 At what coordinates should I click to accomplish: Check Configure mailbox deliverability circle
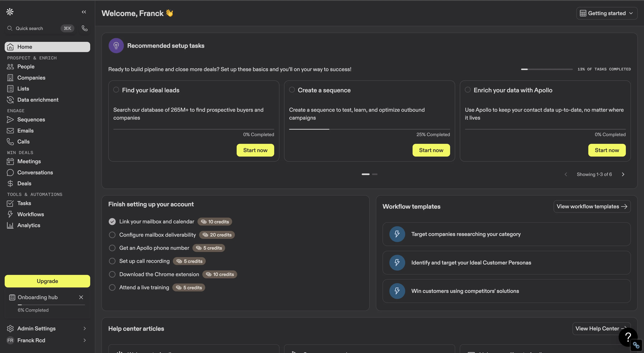(x=112, y=235)
